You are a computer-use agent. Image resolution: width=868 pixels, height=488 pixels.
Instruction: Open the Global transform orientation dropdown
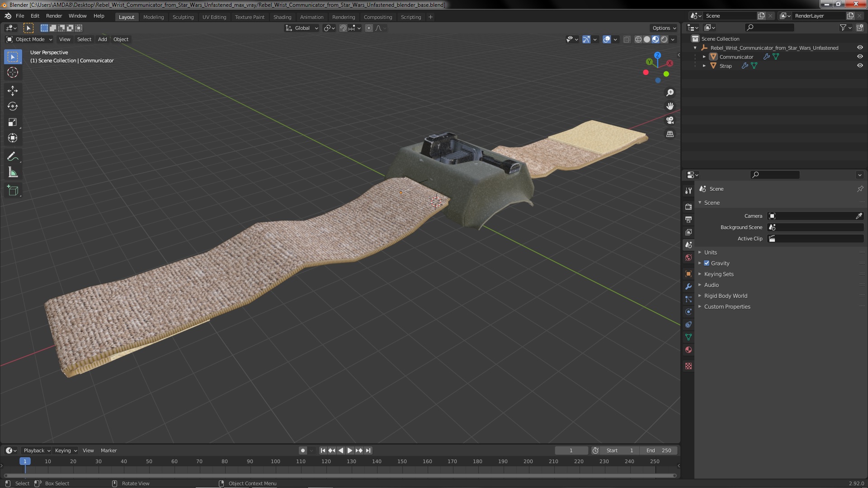pyautogui.click(x=302, y=28)
